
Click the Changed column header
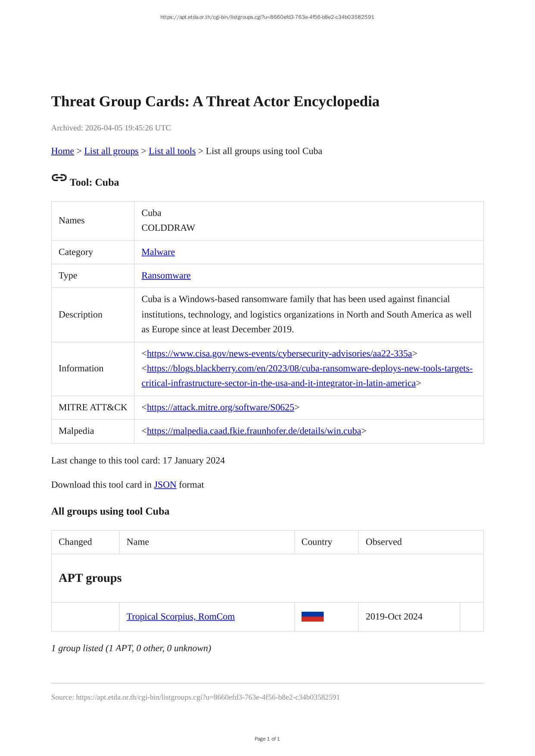[75, 542]
